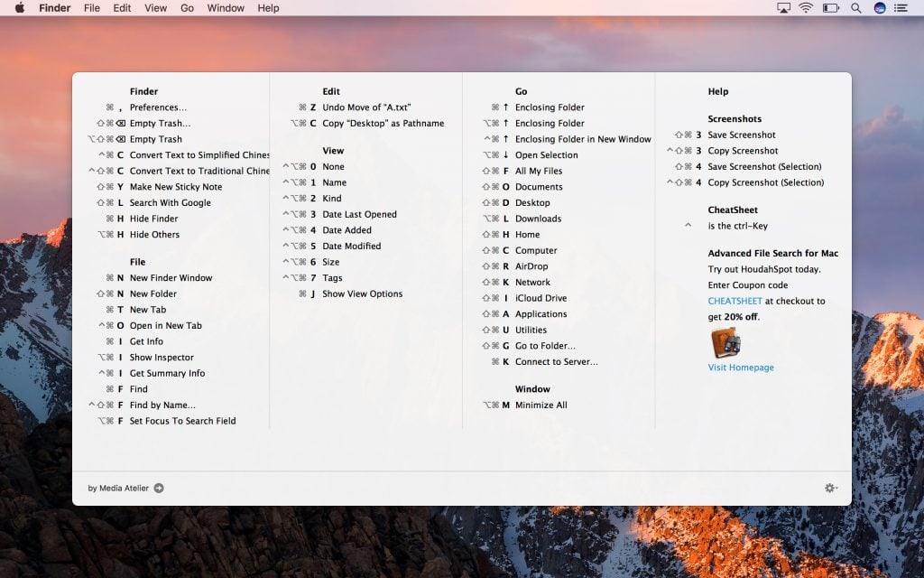Open the Window menu in menu bar

point(226,7)
